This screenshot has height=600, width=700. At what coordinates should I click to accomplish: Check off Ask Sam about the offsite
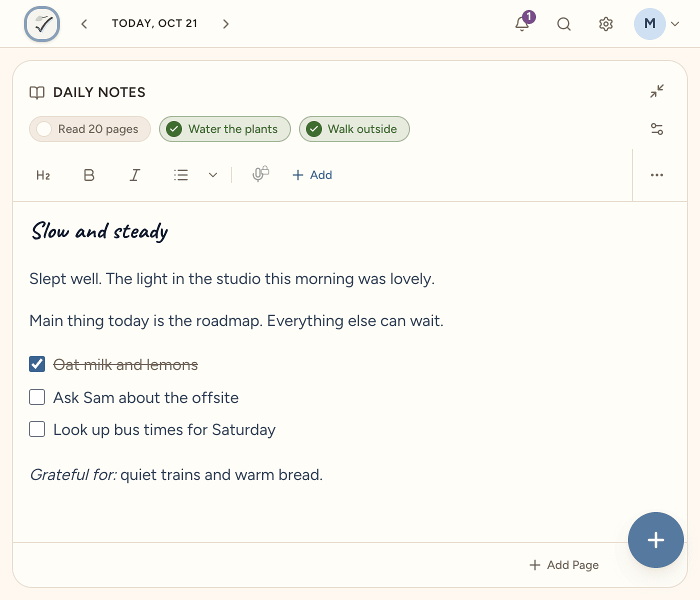[x=37, y=397]
